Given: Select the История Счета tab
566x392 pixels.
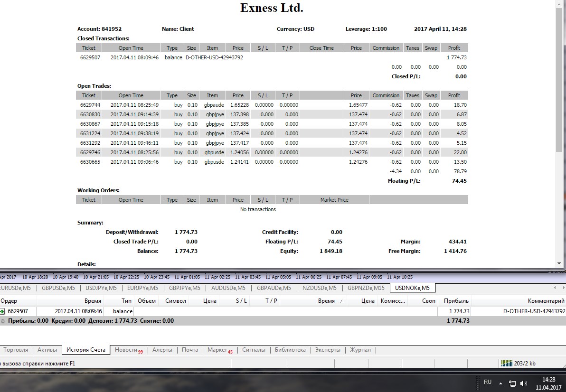Looking at the screenshot, I should pos(86,350).
